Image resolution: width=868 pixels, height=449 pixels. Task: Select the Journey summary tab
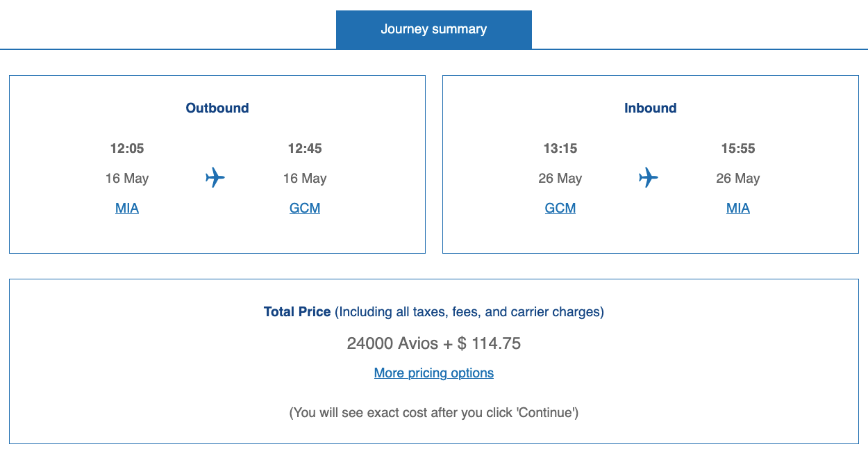[433, 29]
